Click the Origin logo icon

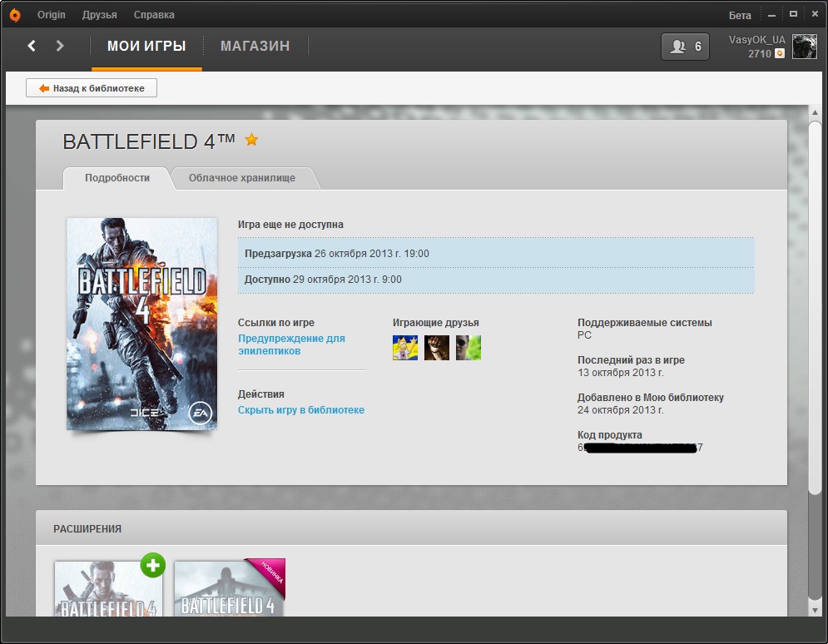click(15, 15)
